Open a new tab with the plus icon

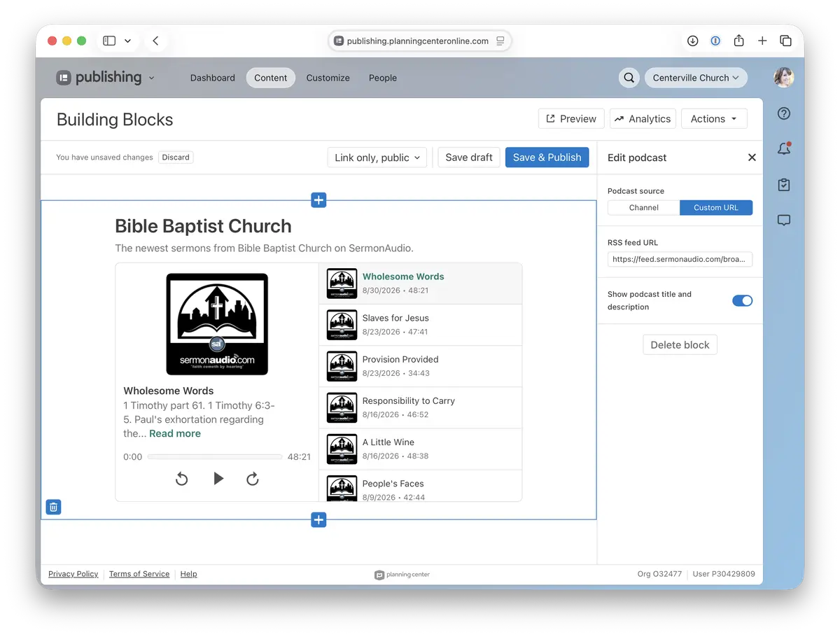point(762,41)
